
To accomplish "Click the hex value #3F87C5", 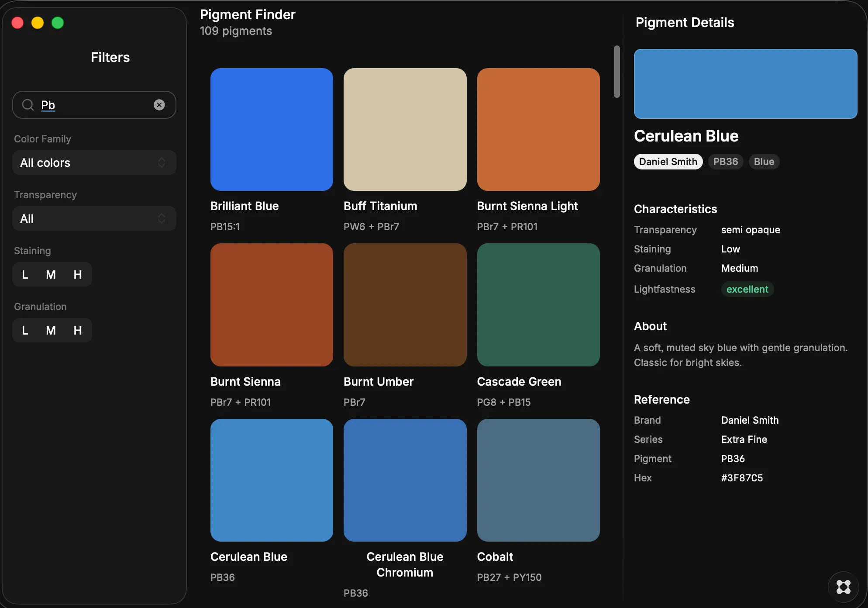I will [x=742, y=478].
